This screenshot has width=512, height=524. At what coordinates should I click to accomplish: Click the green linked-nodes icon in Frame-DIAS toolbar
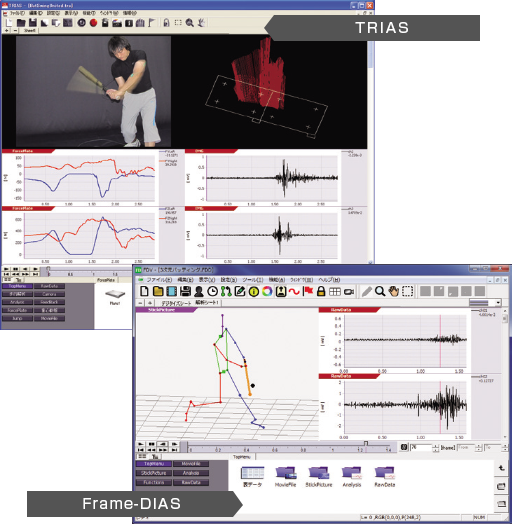[226, 291]
